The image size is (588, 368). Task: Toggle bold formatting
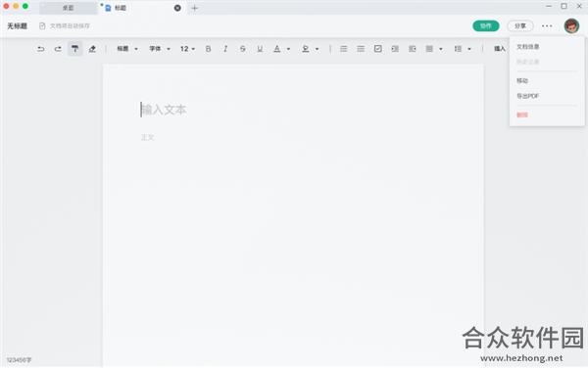[208, 49]
